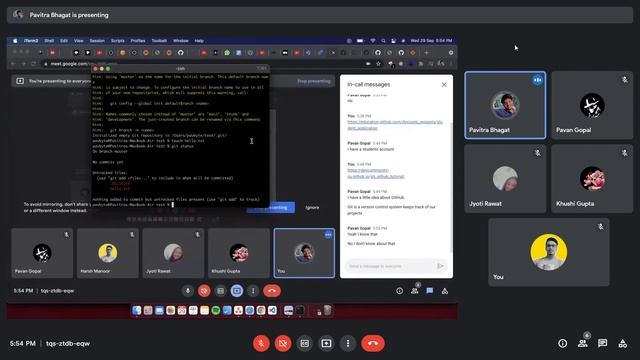Toggle captions in the shared Meet controls

[x=220, y=291]
